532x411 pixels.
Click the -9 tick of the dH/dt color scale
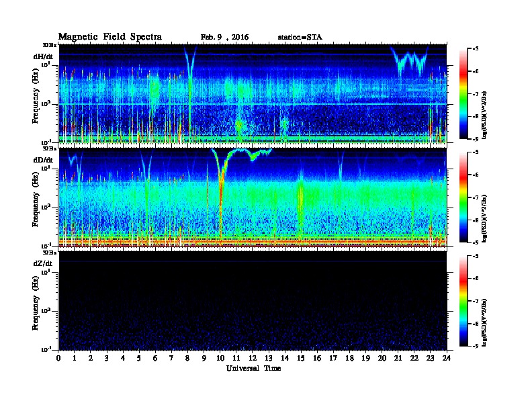(476, 139)
